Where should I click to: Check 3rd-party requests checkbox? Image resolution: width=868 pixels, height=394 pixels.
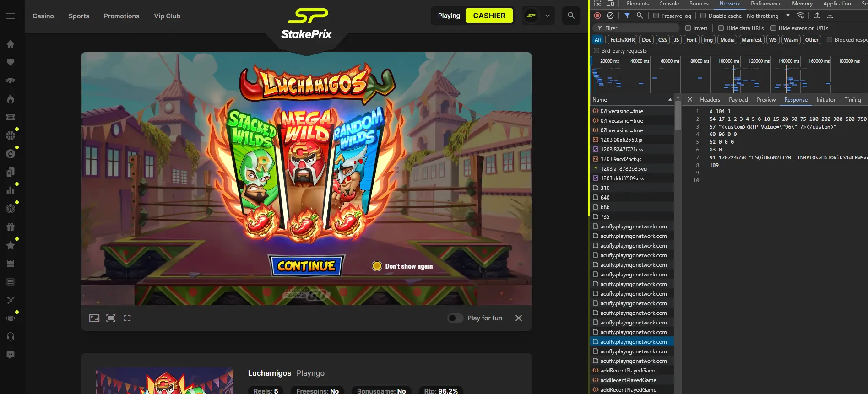(597, 50)
